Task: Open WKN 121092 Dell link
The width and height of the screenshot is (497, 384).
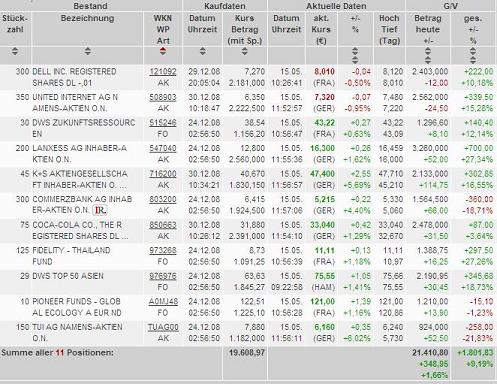Action: (x=163, y=72)
